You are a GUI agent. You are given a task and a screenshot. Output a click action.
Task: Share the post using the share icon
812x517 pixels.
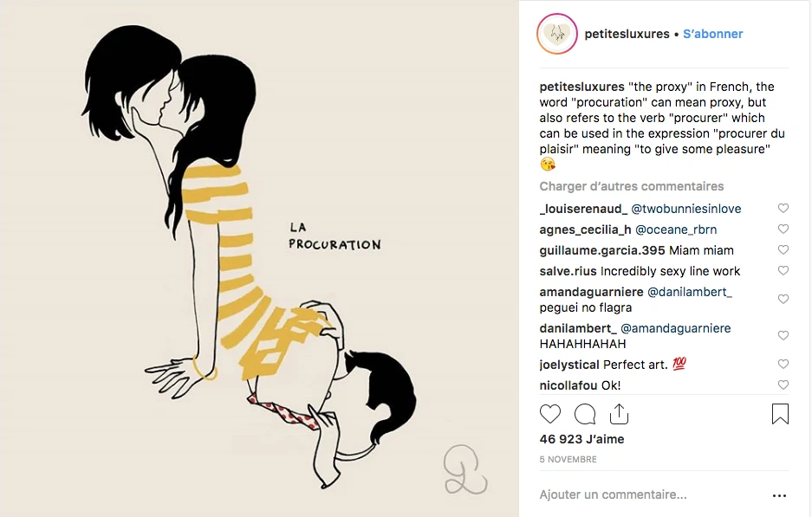(x=619, y=414)
